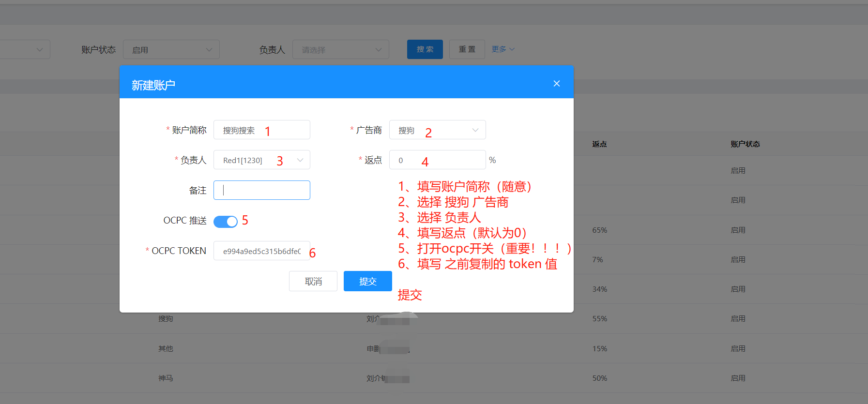
Task: Click the 65% 返点 cell
Action: click(x=599, y=230)
